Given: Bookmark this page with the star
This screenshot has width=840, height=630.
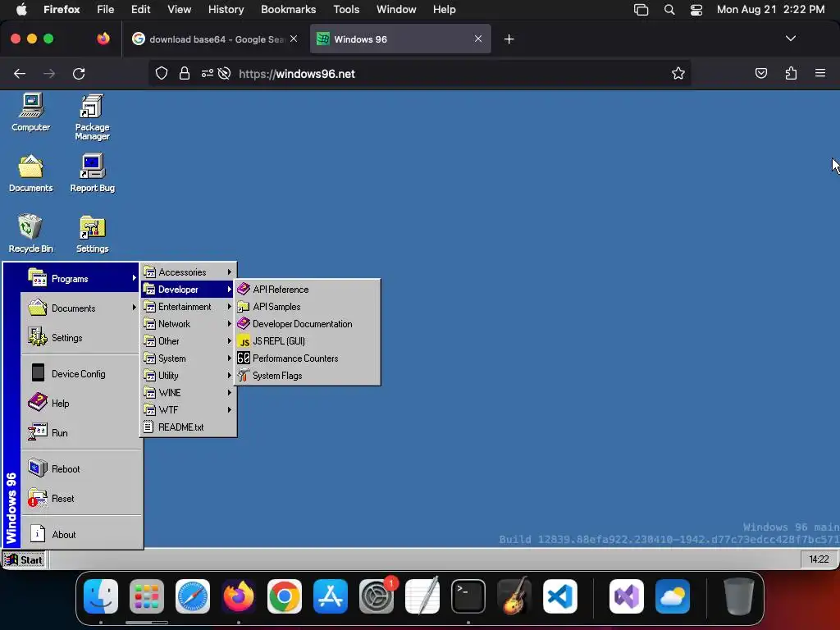Looking at the screenshot, I should click(678, 73).
